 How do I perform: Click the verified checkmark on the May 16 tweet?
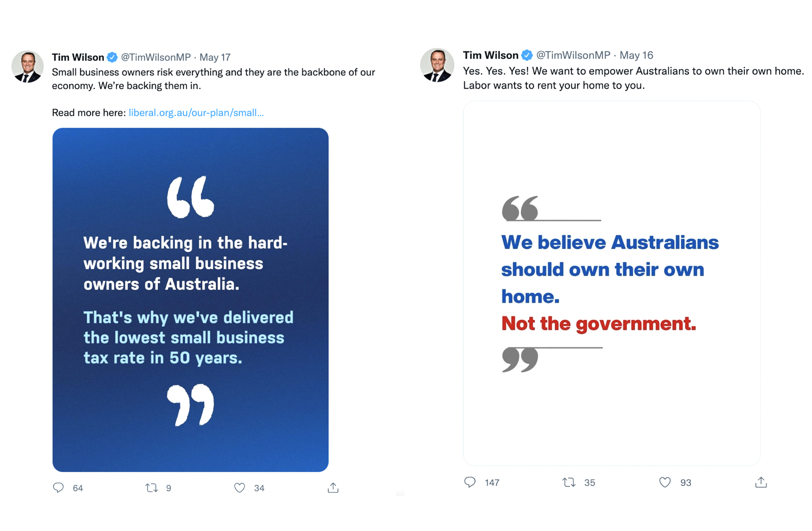527,55
